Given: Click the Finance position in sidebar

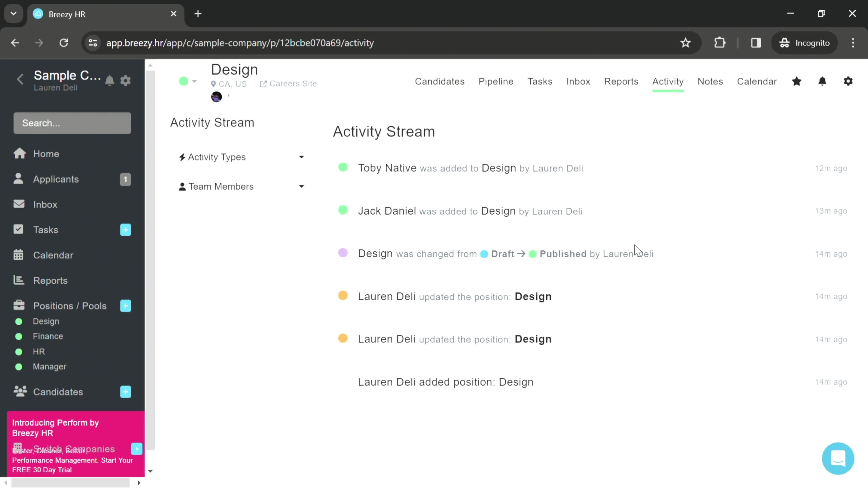Looking at the screenshot, I should (48, 336).
